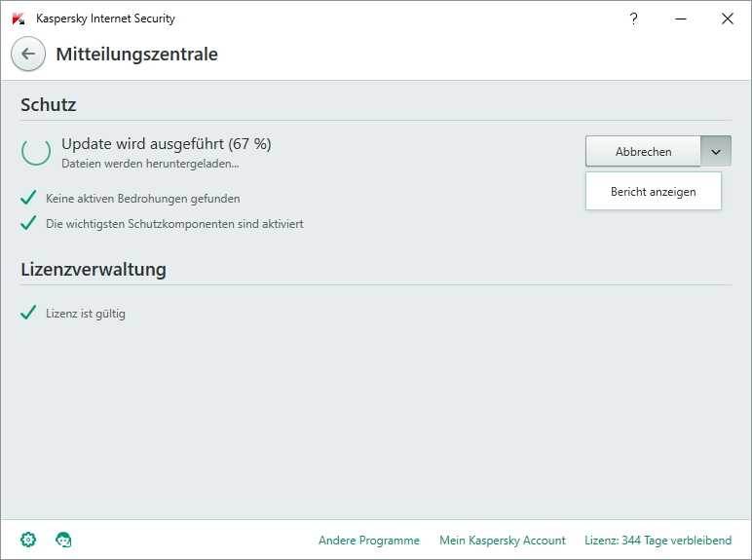Click checkmark beside Keine aktiven Bedrohungen
Screen dimensions: 752x560
(28, 197)
